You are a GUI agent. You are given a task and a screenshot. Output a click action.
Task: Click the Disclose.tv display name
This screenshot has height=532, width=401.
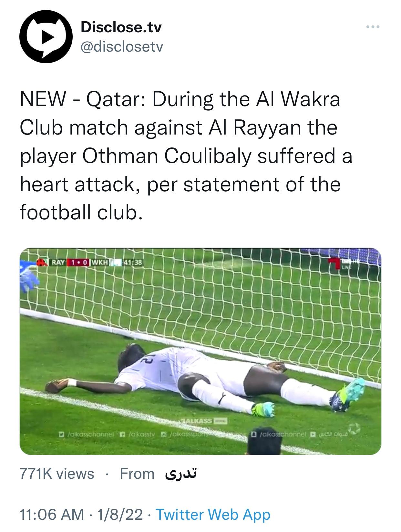[x=121, y=27]
